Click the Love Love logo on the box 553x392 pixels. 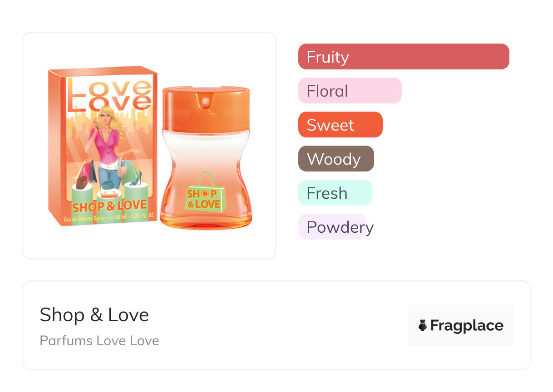[x=109, y=94]
